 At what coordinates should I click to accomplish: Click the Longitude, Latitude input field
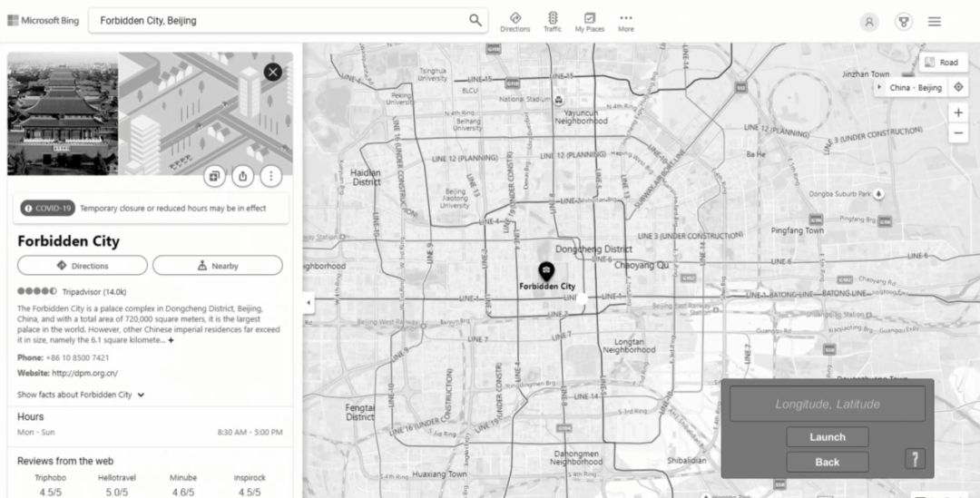[828, 404]
